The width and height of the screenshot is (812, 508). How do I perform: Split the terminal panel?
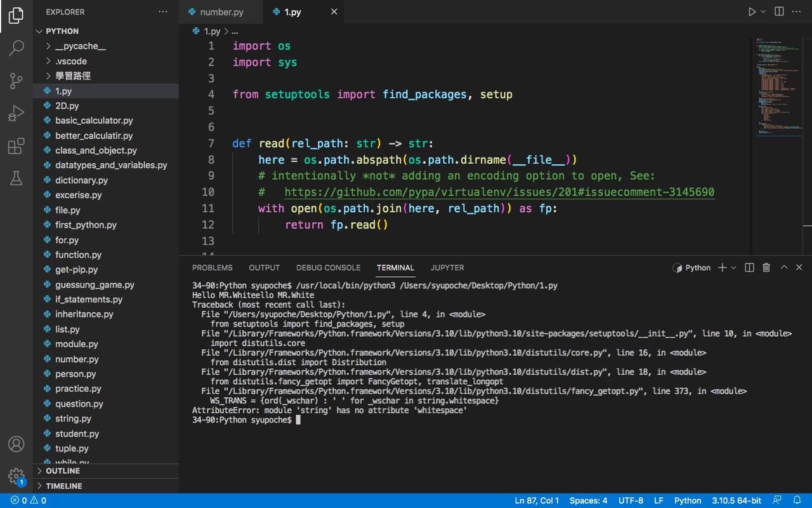point(749,268)
